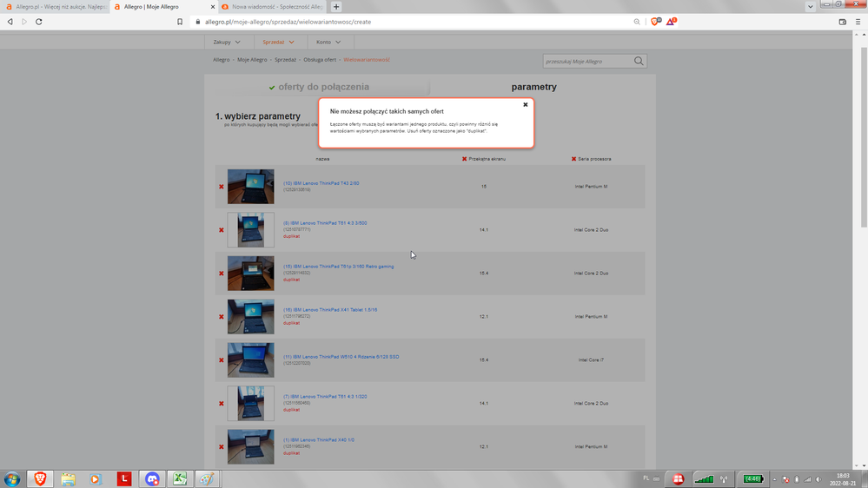Go to Allegro breadcrumb link
The height and width of the screenshot is (488, 868).
(x=221, y=60)
